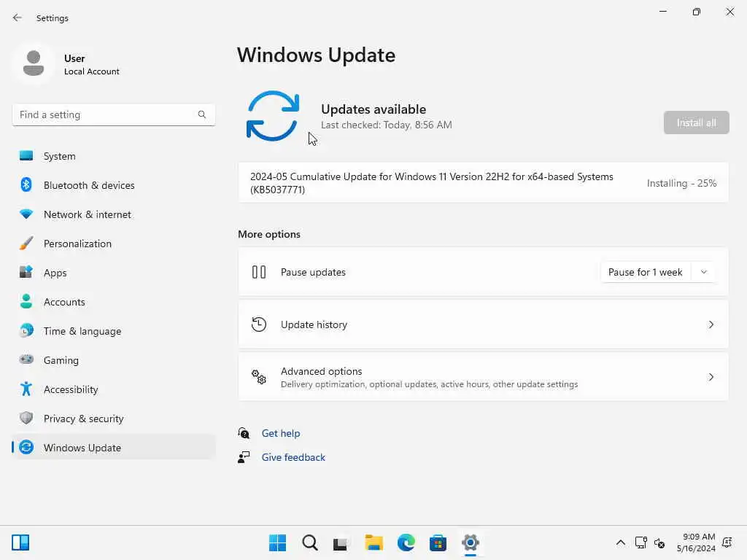This screenshot has width=747, height=560.
Task: Show hidden tray icons chevron
Action: click(x=620, y=542)
